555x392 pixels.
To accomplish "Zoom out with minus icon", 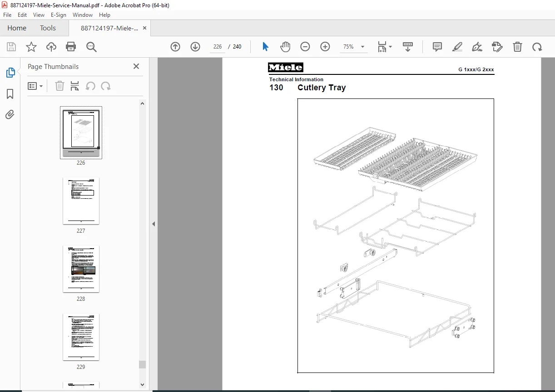I will [x=305, y=47].
